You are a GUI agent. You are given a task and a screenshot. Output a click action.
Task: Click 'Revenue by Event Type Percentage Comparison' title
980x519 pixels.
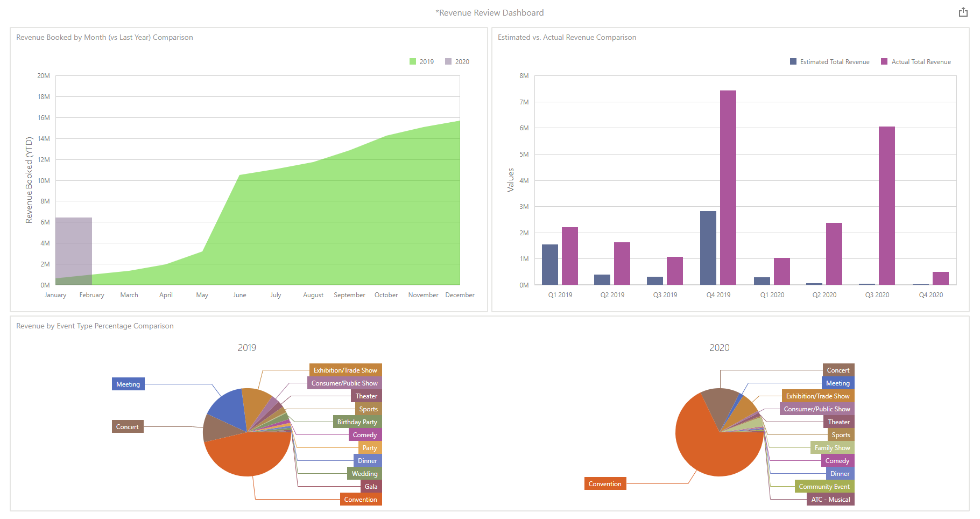tap(95, 326)
